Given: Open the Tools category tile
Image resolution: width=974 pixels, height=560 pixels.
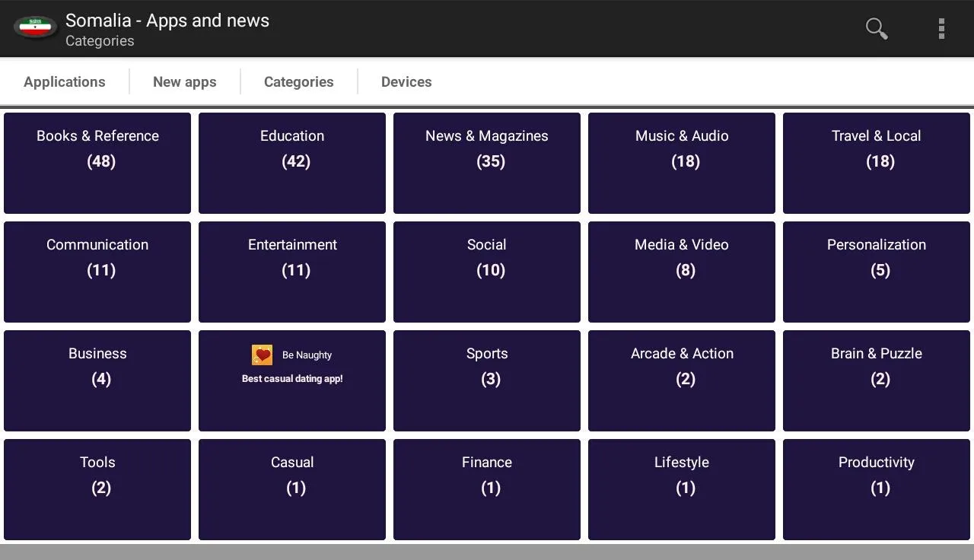Looking at the screenshot, I should tap(97, 490).
